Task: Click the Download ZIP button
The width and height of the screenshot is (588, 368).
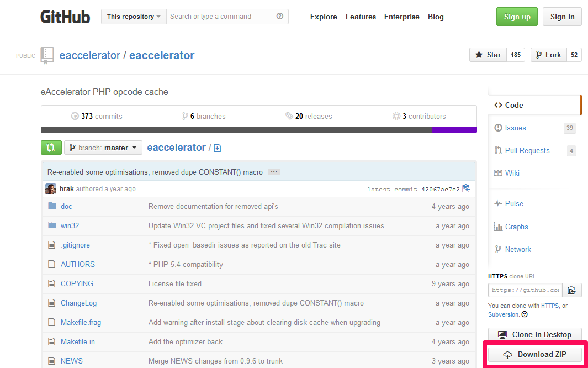Action: point(535,355)
